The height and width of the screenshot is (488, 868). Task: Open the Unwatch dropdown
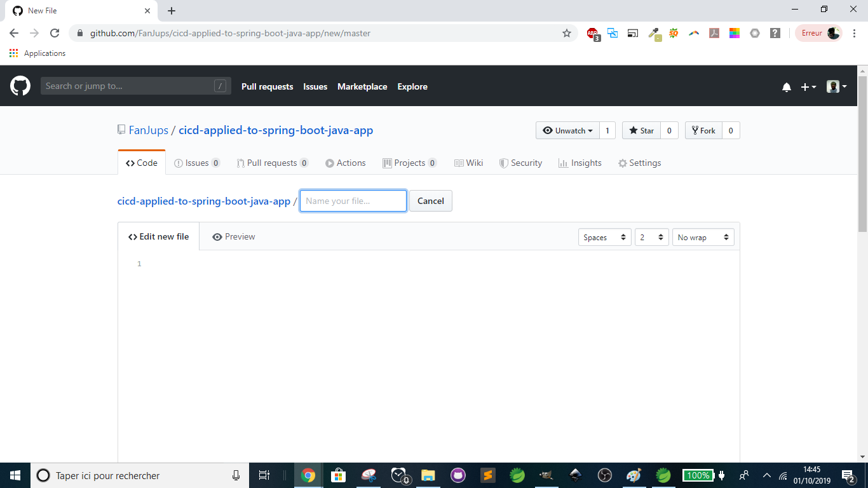567,130
